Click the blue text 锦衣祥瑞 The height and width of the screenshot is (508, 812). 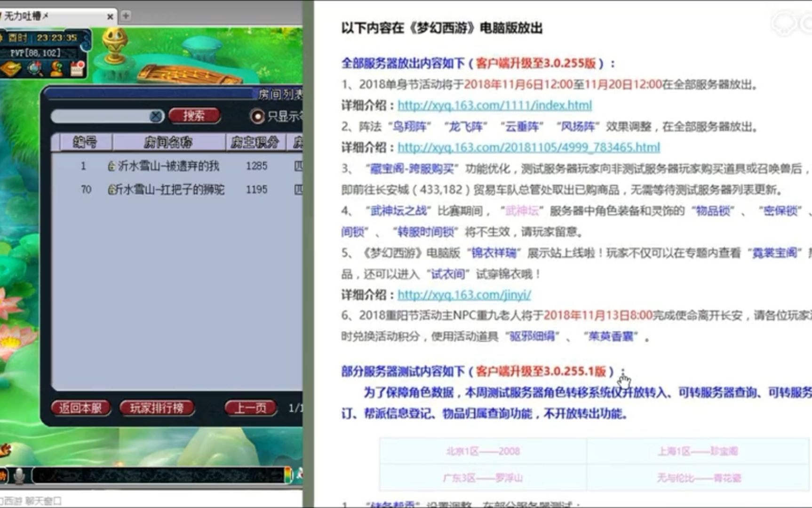click(x=494, y=253)
